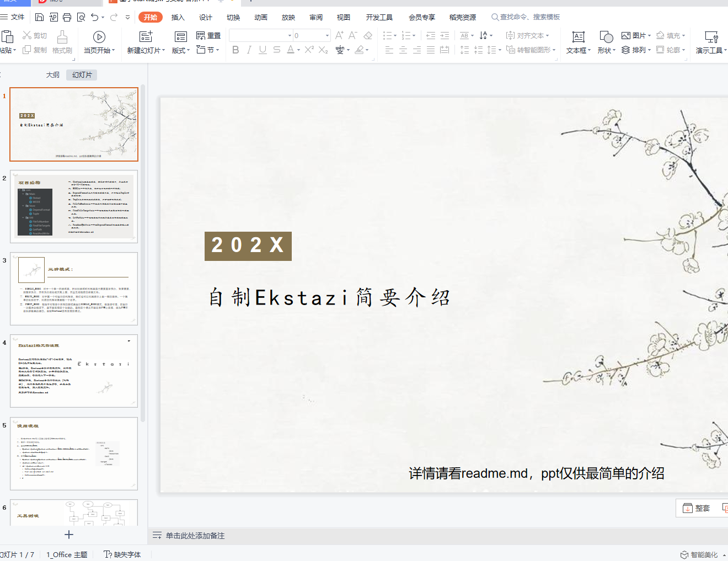Click the Smart Beautify (智能美化) button
Screen dimensions: 728x561
coord(699,554)
